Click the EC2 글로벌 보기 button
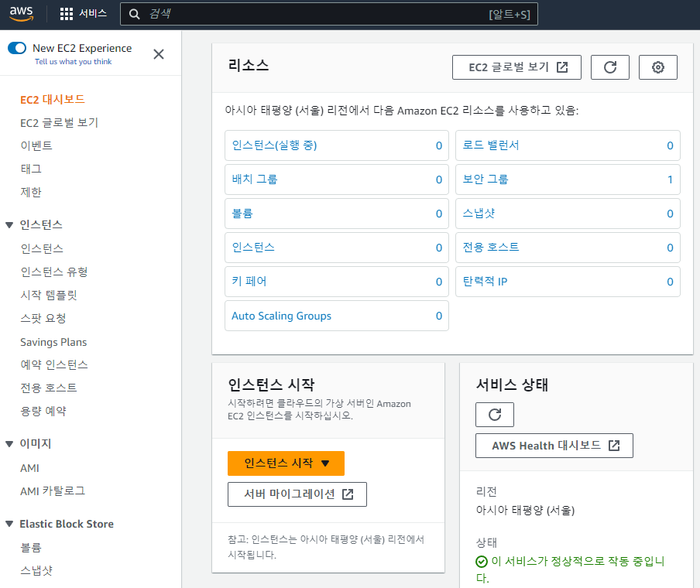Image resolution: width=700 pixels, height=588 pixels. coord(516,67)
